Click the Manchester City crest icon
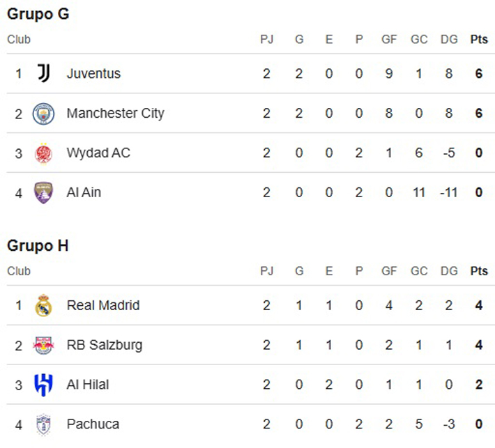Screen dimensions: 495x448 click(x=43, y=114)
